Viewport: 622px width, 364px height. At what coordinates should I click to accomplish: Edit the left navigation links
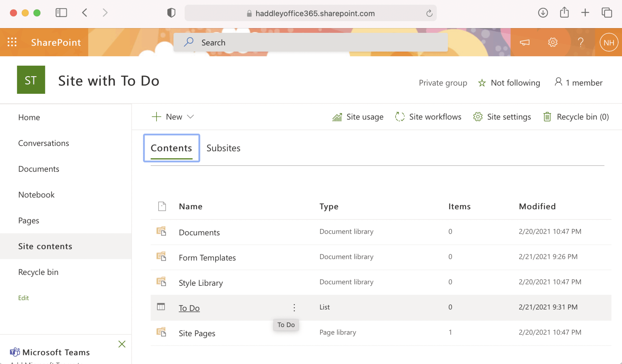point(23,298)
